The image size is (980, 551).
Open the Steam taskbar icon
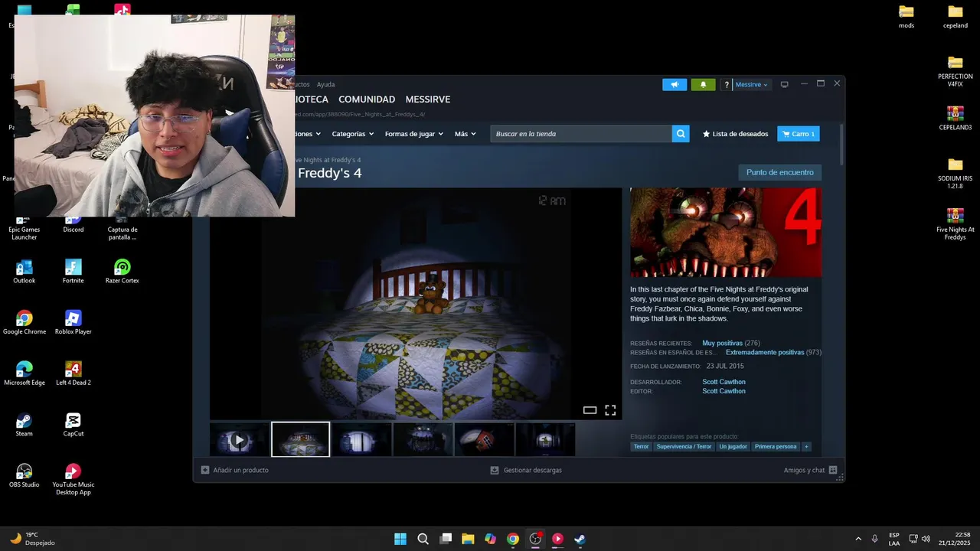pyautogui.click(x=580, y=539)
